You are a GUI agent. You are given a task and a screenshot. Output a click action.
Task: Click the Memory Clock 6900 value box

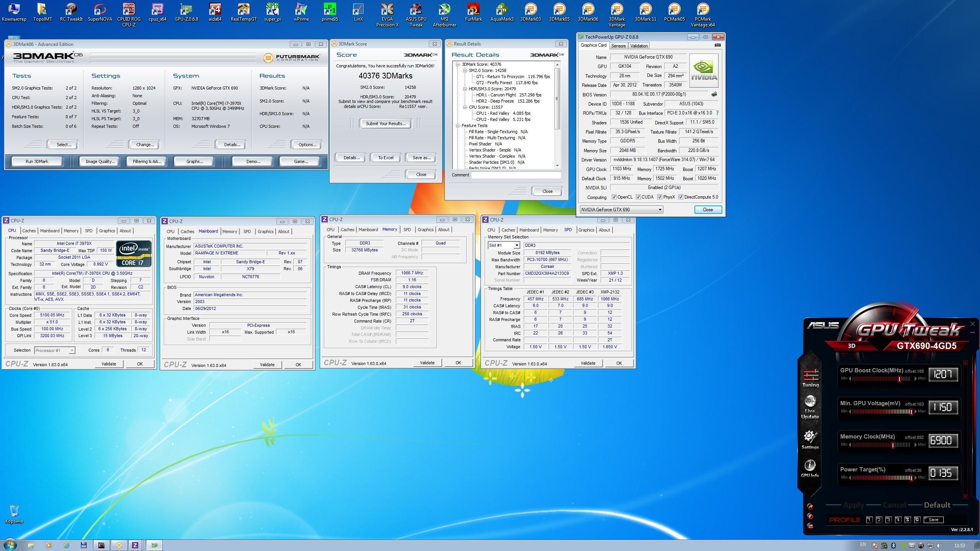(943, 440)
